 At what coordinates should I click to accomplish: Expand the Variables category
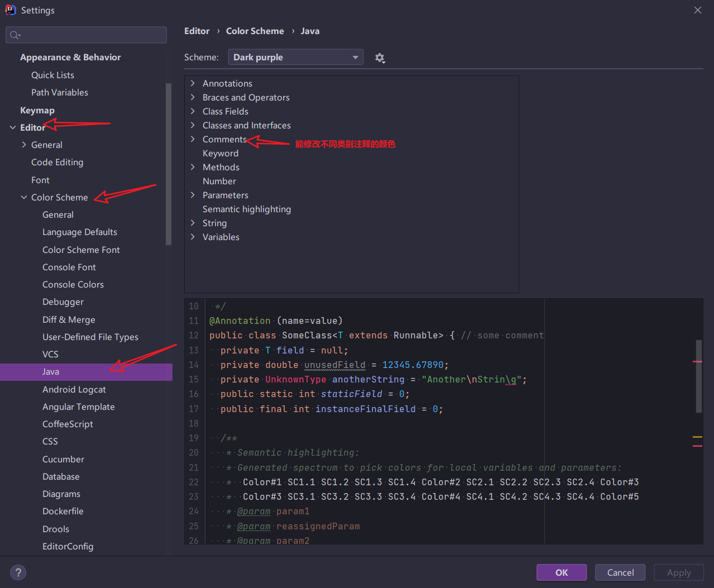click(x=193, y=237)
